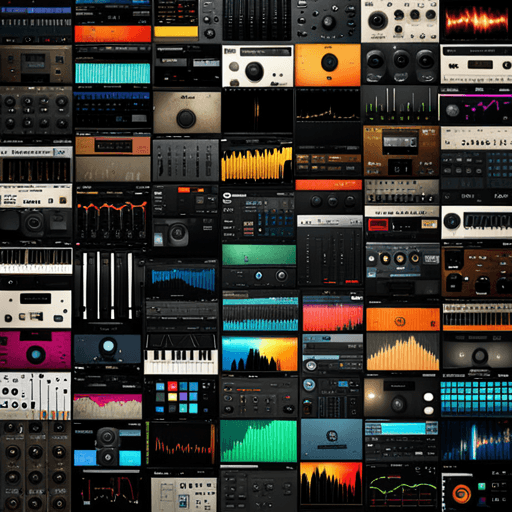Open the fiery red-orange waveform thumbnail
The image size is (512, 512).
pyautogui.click(x=476, y=21)
